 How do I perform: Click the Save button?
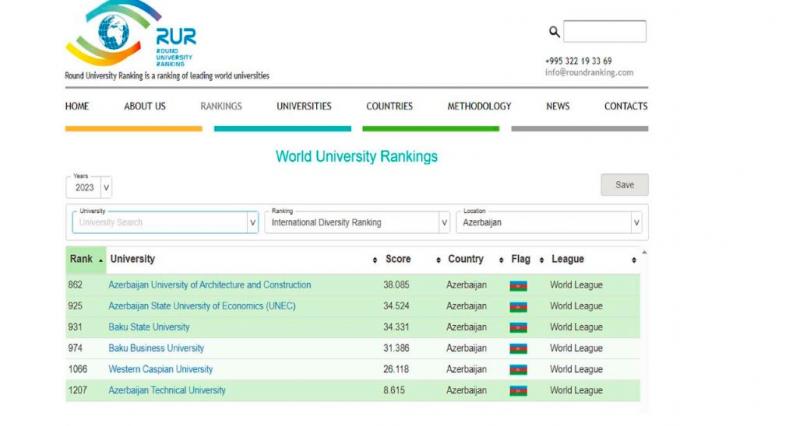[x=624, y=185]
